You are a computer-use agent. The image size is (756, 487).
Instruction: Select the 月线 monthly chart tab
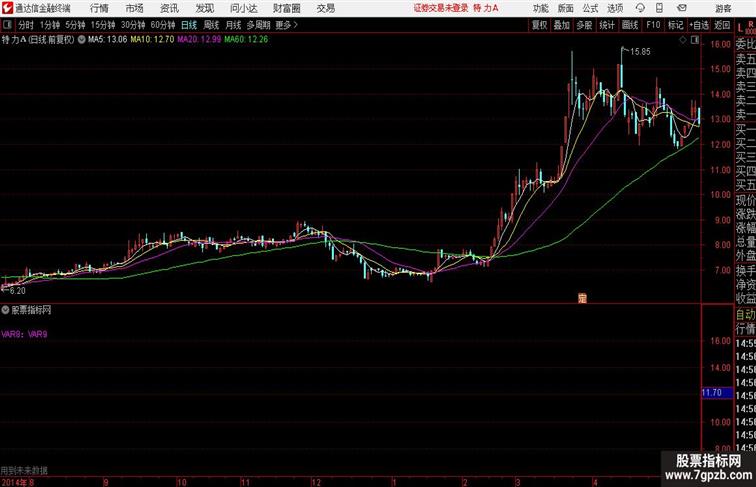(233, 25)
